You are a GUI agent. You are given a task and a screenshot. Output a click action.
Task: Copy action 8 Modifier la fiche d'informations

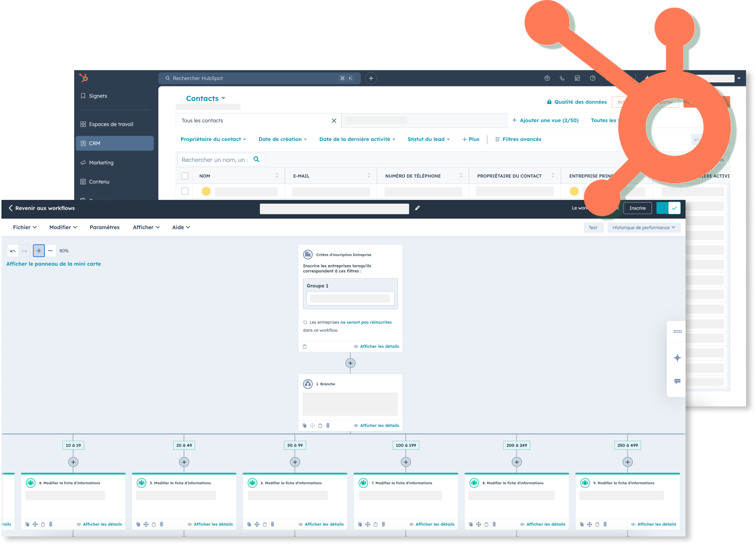pyautogui.click(x=471, y=524)
